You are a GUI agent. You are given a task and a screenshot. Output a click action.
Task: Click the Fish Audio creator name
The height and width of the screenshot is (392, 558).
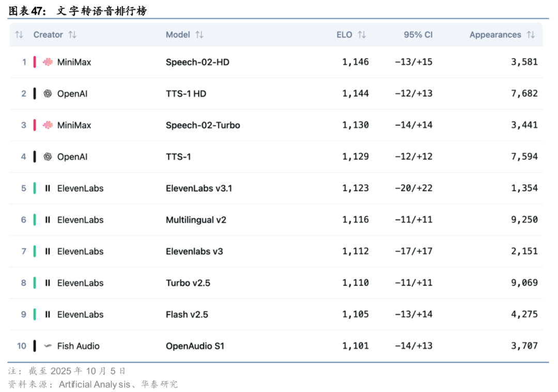pos(79,346)
